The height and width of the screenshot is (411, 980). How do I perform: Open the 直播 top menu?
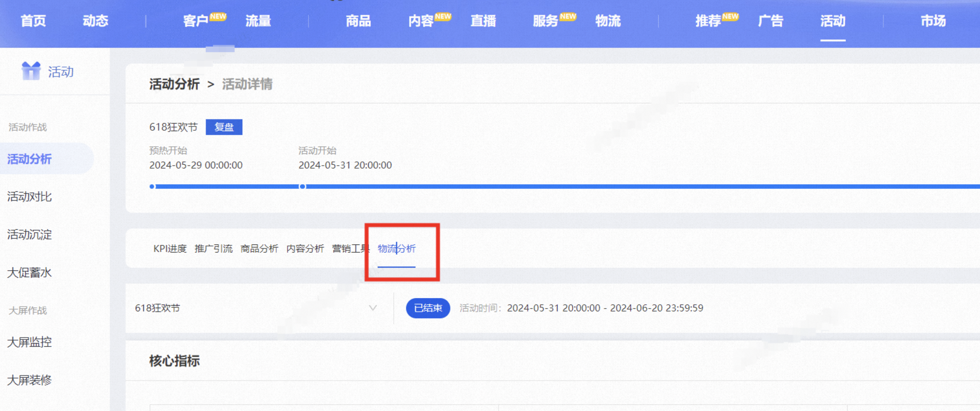(483, 21)
